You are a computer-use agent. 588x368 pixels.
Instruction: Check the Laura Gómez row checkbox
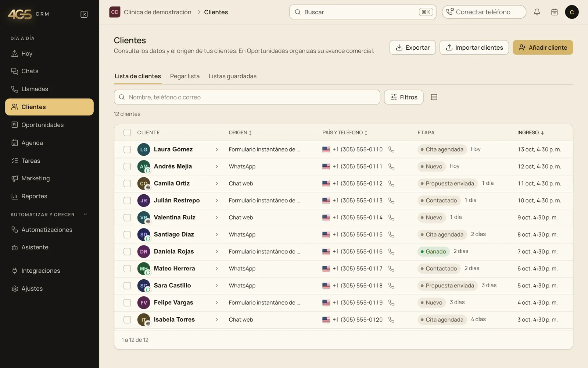pos(127,149)
